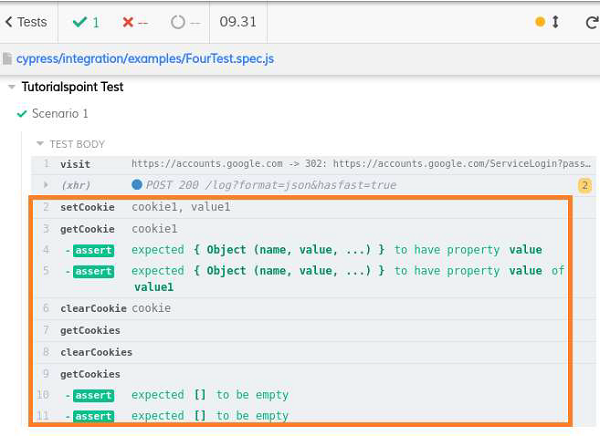This screenshot has width=600, height=436.
Task: Expand the xhr row arrow
Action: (46, 185)
